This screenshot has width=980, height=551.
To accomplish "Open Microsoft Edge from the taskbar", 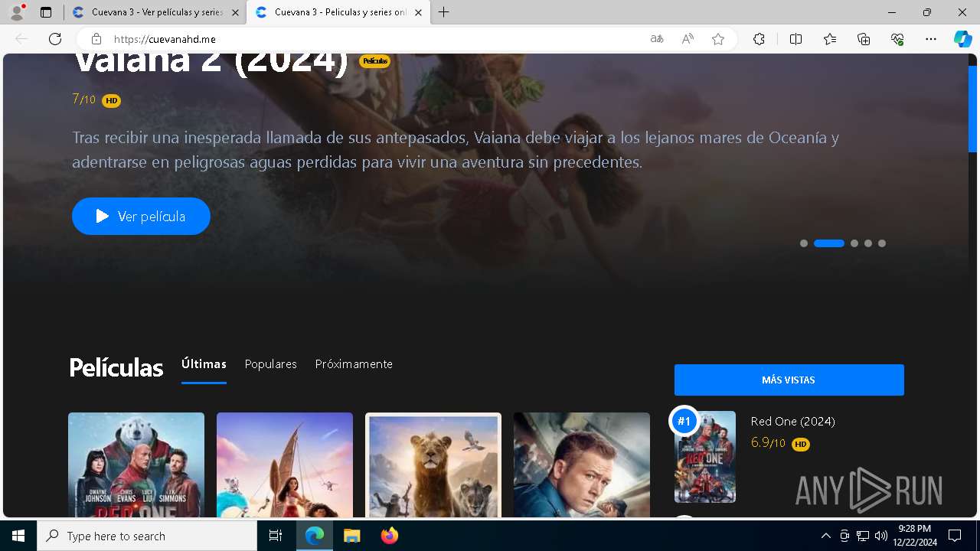I will (315, 536).
